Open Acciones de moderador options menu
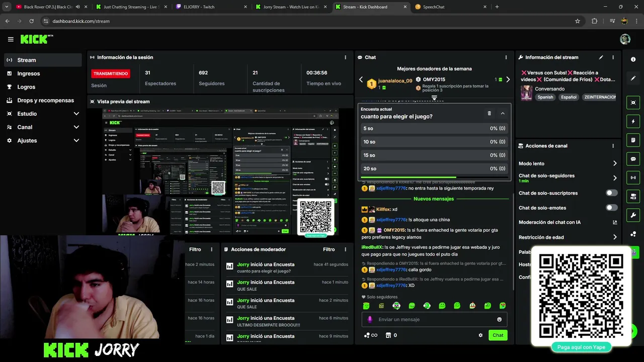Image resolution: width=644 pixels, height=362 pixels. 345,249
